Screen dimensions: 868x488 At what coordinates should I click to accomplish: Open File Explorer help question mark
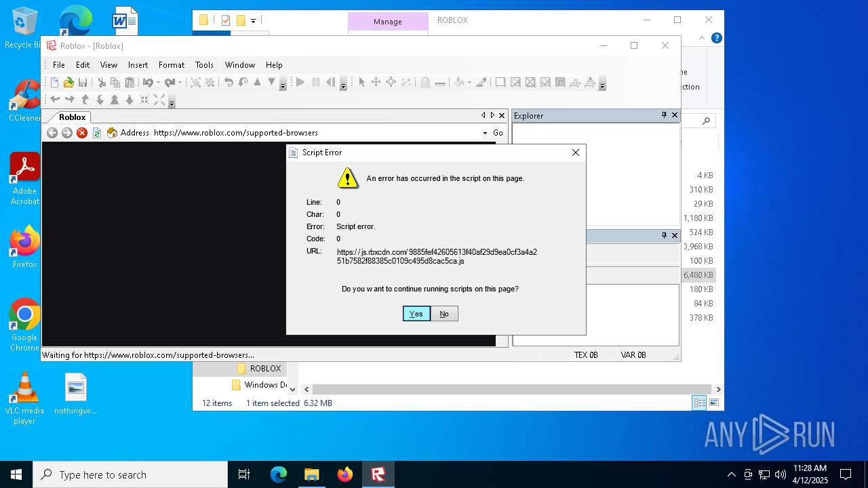pyautogui.click(x=716, y=38)
